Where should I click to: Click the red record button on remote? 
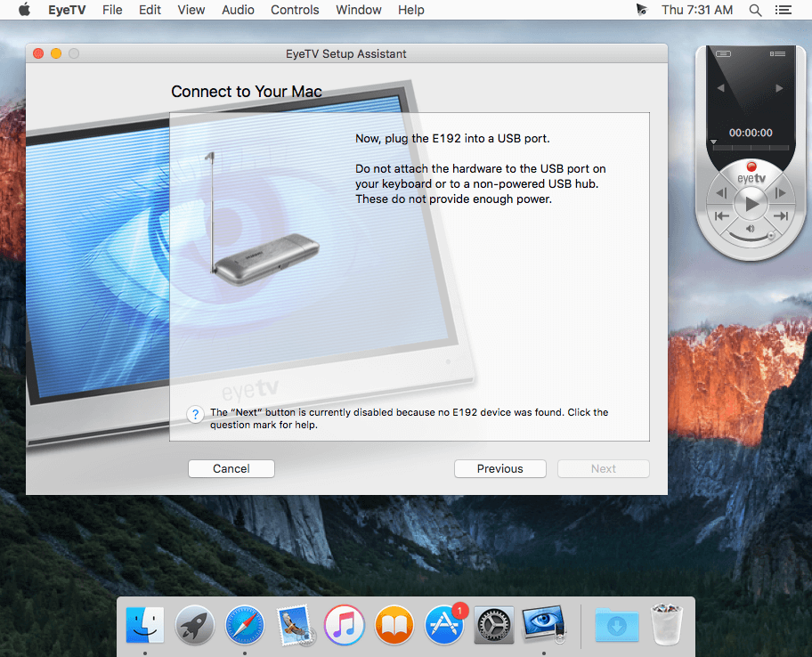pyautogui.click(x=751, y=166)
